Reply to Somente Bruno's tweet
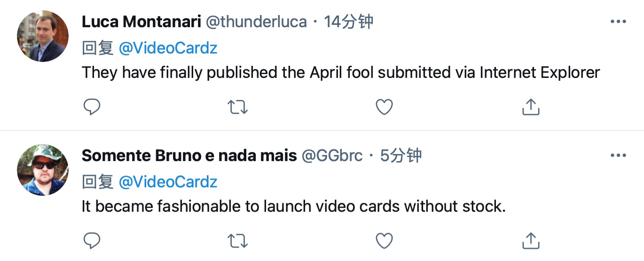644x261 pixels. click(92, 241)
